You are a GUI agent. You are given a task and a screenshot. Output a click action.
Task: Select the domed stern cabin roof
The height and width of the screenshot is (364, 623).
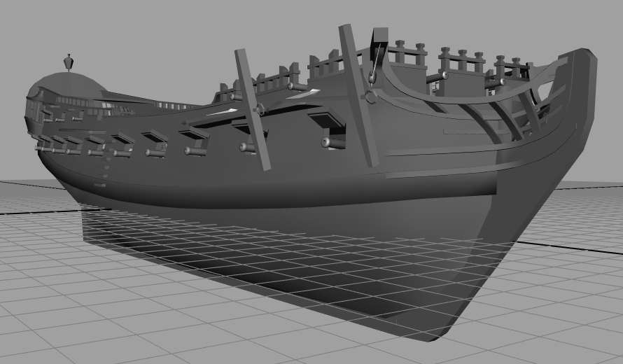pos(67,85)
